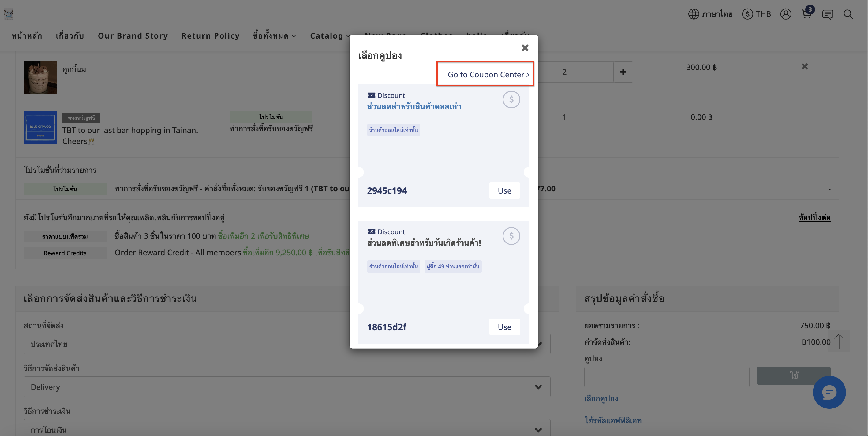This screenshot has width=868, height=436.
Task: Expand ซื้อทั้งหมด dropdown menu
Action: coord(274,36)
